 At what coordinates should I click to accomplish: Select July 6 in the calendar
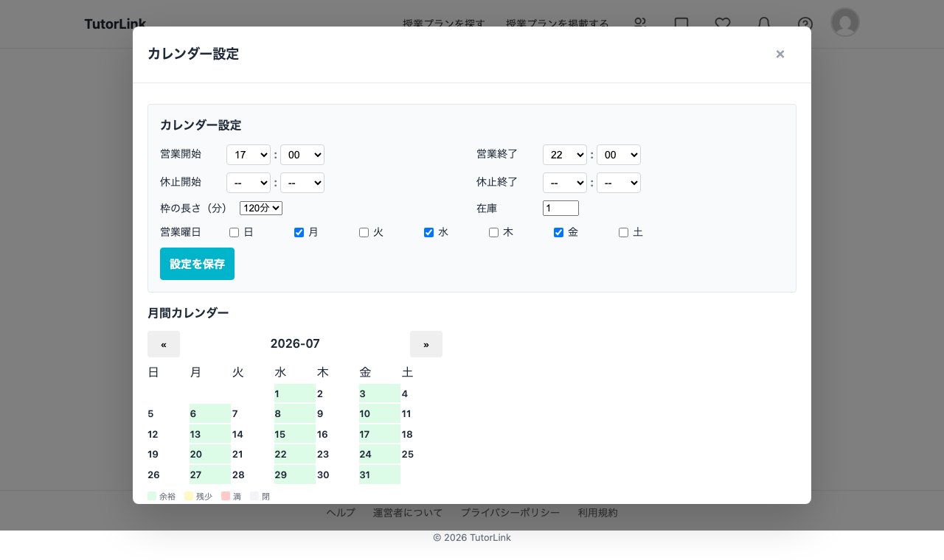(x=210, y=414)
